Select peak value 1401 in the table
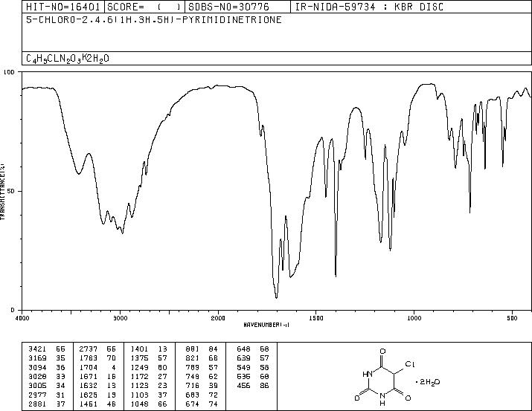The height and width of the screenshot is (411, 532). click(x=139, y=349)
